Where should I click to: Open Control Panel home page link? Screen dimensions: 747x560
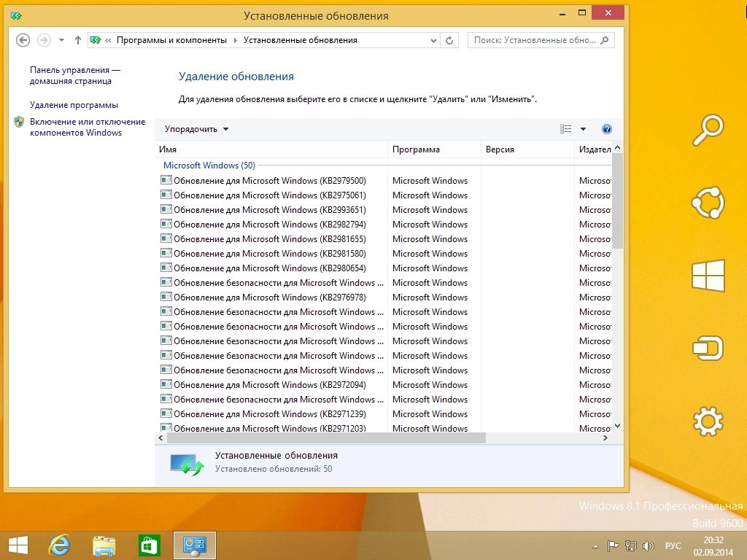(x=75, y=75)
